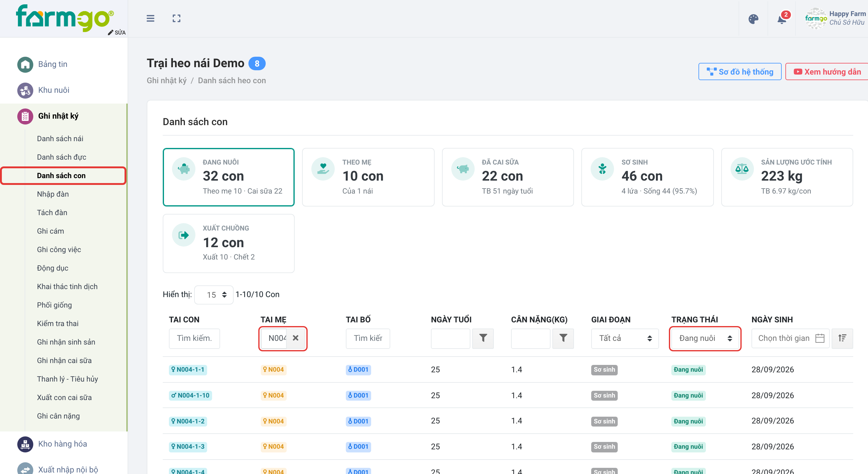
Task: Open Ghi cân nặng menu entry
Action: pos(58,416)
